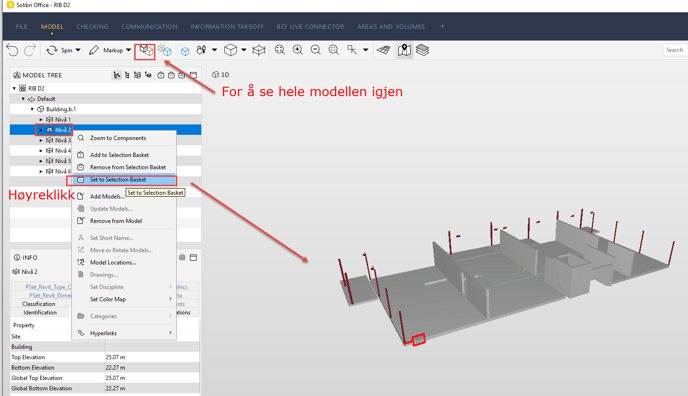Open the Markup dropdown arrow
Viewport: 688px width, 396px height.
click(129, 50)
